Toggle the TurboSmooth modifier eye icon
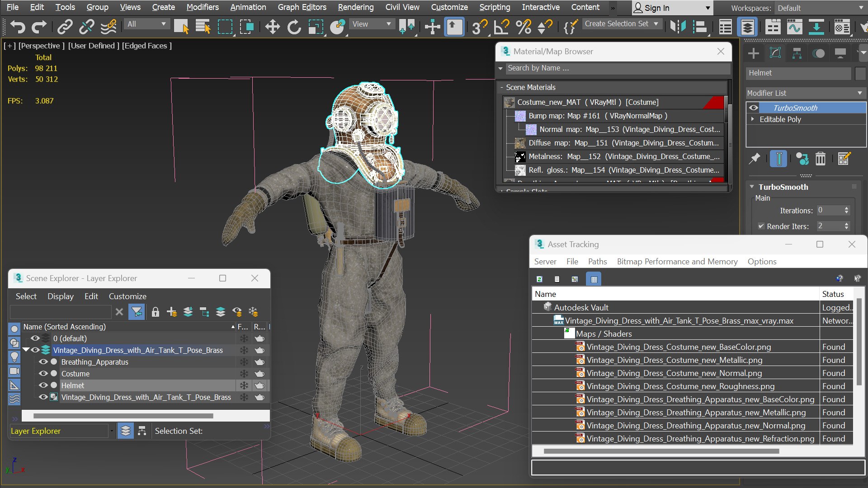The image size is (868, 488). click(753, 108)
